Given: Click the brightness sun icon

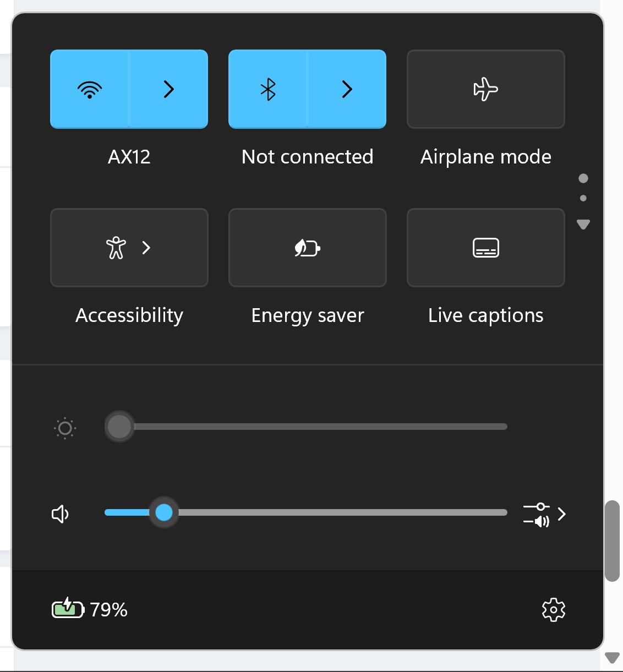Looking at the screenshot, I should coord(65,428).
